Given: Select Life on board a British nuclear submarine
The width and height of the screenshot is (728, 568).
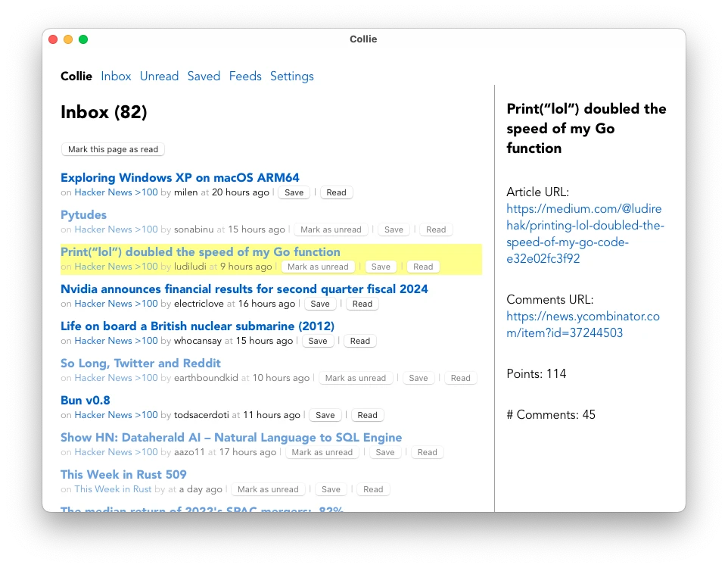Looking at the screenshot, I should pyautogui.click(x=198, y=326).
